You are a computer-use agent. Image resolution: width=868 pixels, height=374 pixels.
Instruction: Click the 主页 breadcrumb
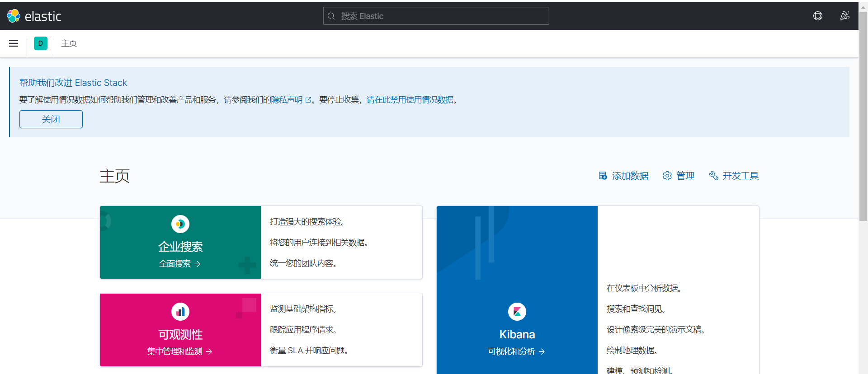pos(69,43)
